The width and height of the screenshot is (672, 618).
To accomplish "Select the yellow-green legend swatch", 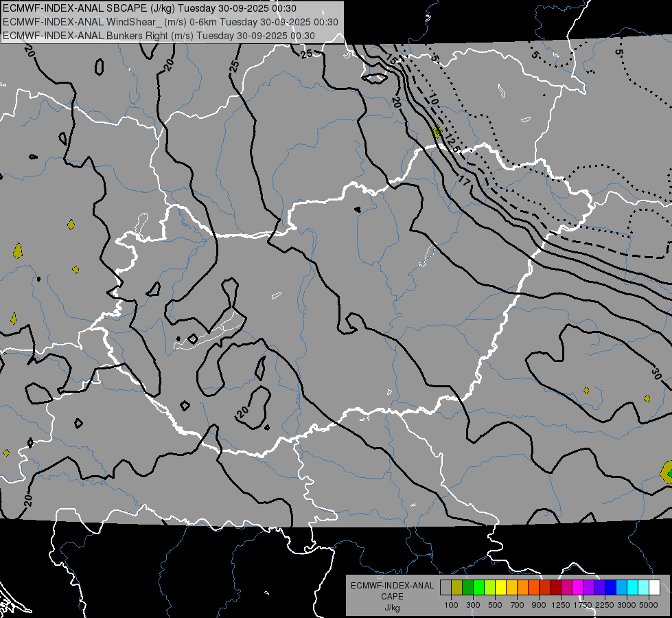I will pos(489,587).
